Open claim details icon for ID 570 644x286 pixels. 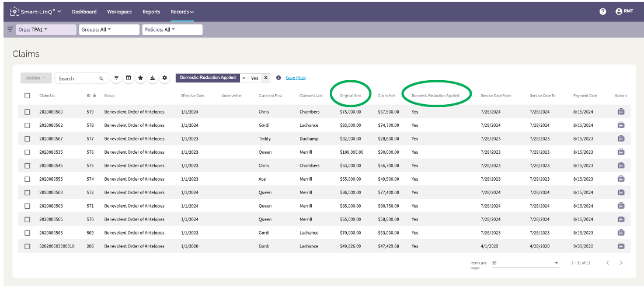[621, 219]
